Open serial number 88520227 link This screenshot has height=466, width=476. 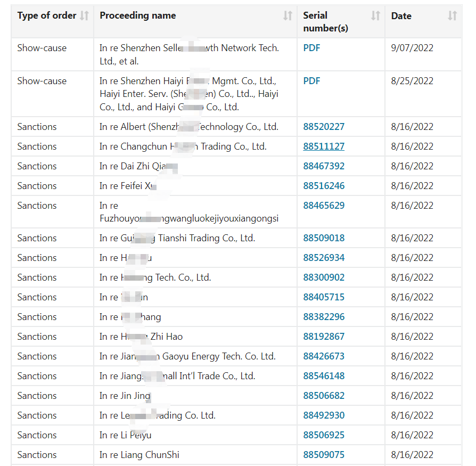click(x=324, y=127)
